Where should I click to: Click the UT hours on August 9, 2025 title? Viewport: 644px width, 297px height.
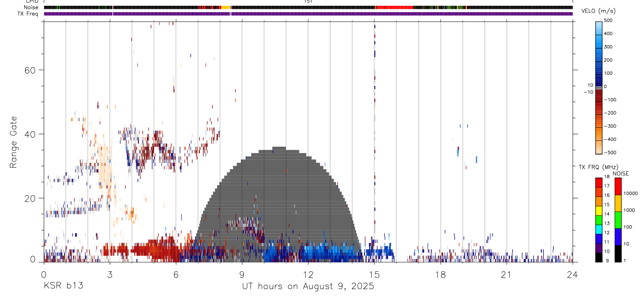[308, 286]
